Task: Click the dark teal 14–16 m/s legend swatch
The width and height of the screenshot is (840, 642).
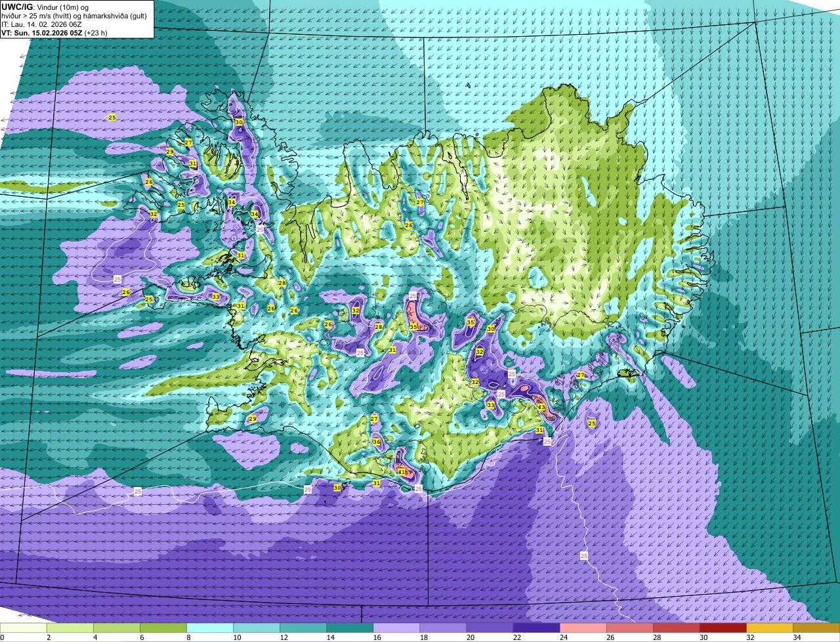Action: pos(350,628)
